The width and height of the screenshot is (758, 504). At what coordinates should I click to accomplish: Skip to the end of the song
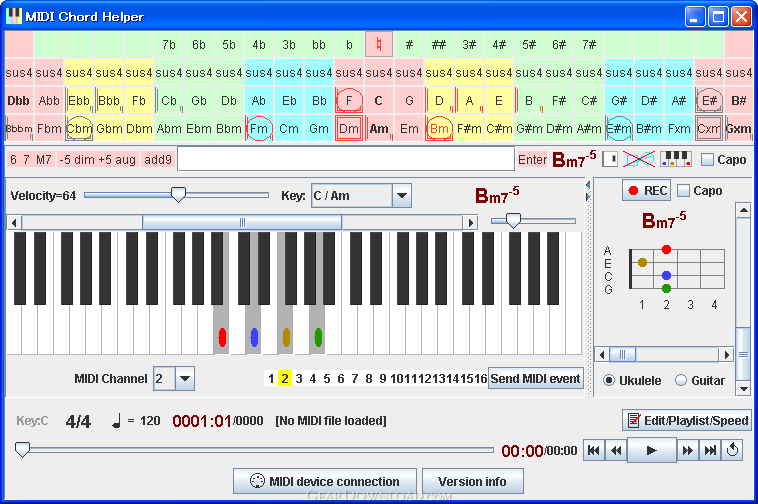pos(710,451)
